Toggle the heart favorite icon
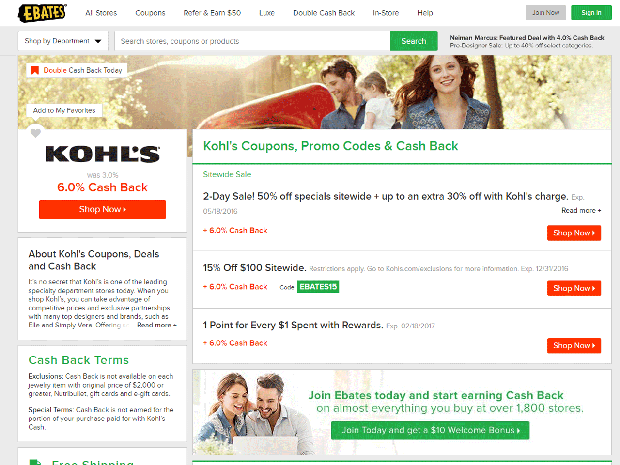The image size is (620, 465). click(36, 133)
